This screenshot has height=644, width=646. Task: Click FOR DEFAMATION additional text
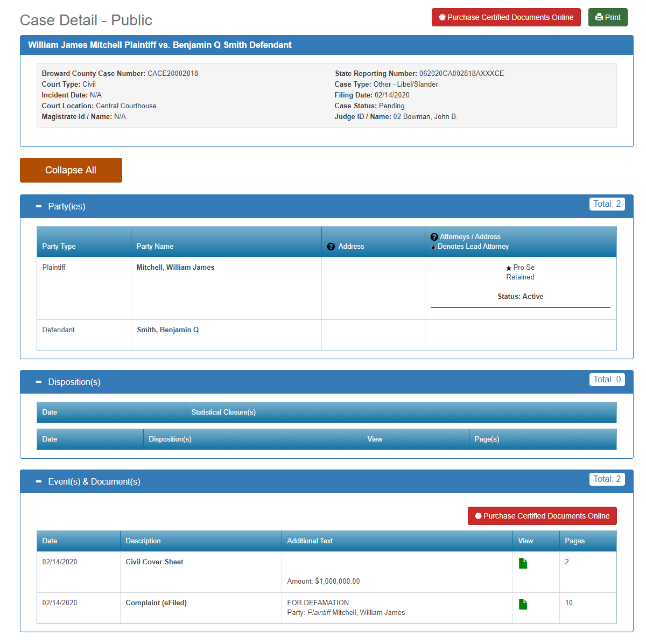tap(318, 603)
